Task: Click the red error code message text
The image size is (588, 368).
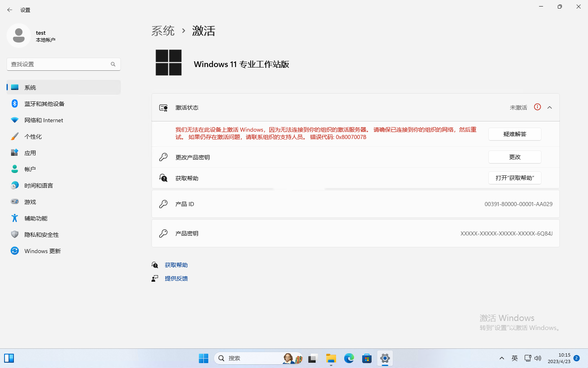Action: 326,133
